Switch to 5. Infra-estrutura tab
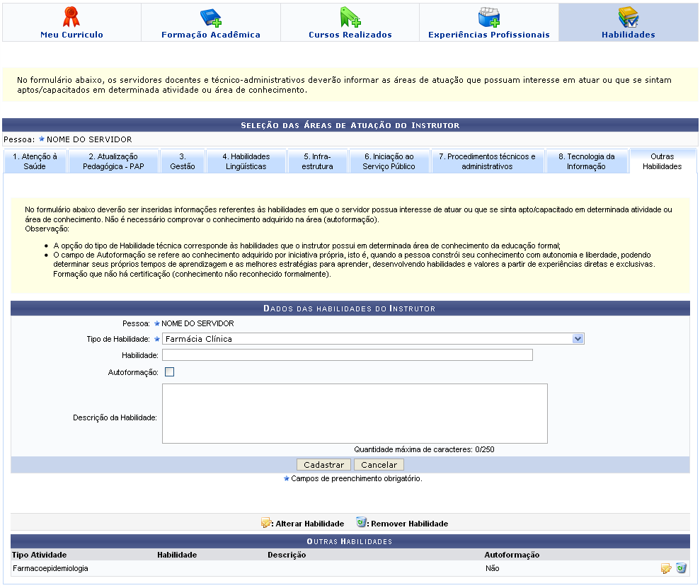 317,161
